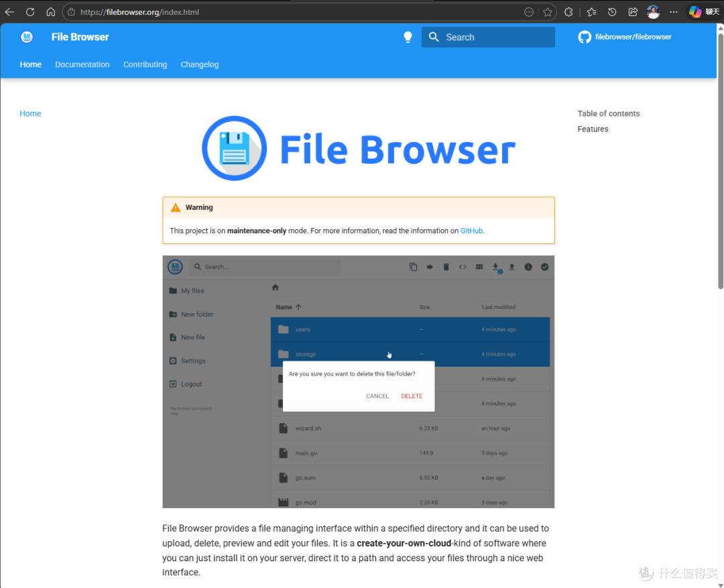The width and height of the screenshot is (724, 588).
Task: Open browser home page icon
Action: (x=51, y=12)
